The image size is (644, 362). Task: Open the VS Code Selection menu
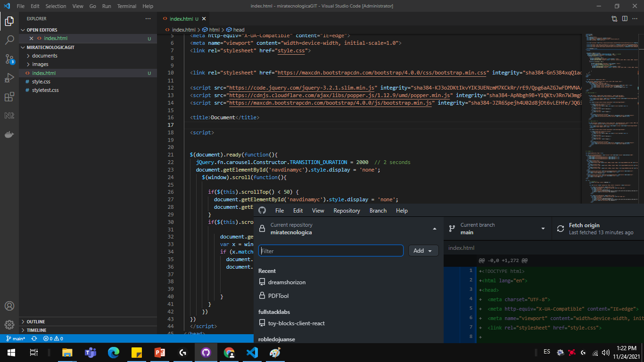tap(56, 6)
